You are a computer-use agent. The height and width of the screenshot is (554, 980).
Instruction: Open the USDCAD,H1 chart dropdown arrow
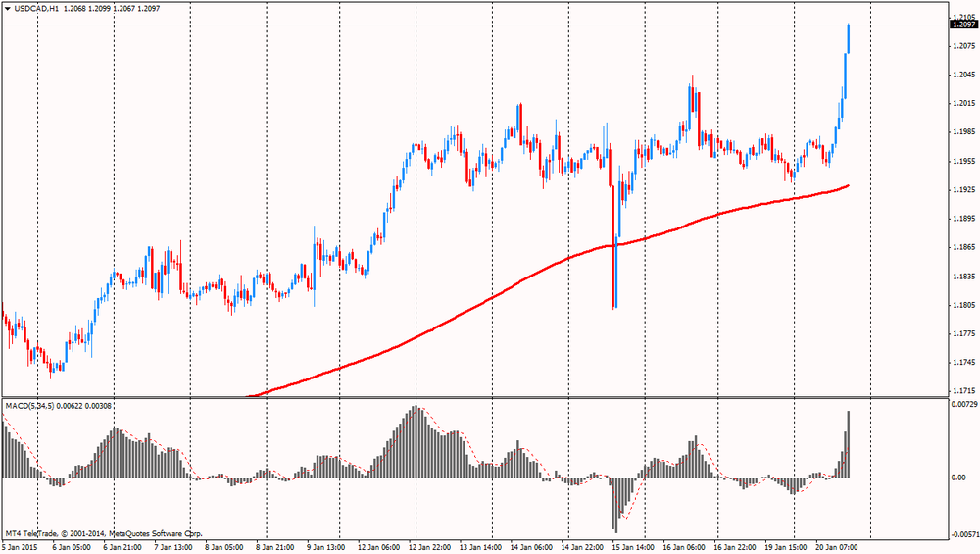tap(7, 8)
